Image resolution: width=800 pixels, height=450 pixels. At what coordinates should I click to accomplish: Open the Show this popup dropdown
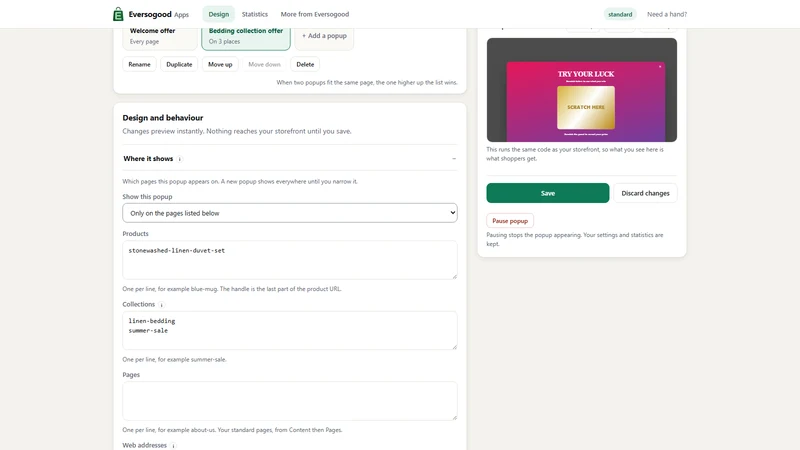tap(290, 213)
